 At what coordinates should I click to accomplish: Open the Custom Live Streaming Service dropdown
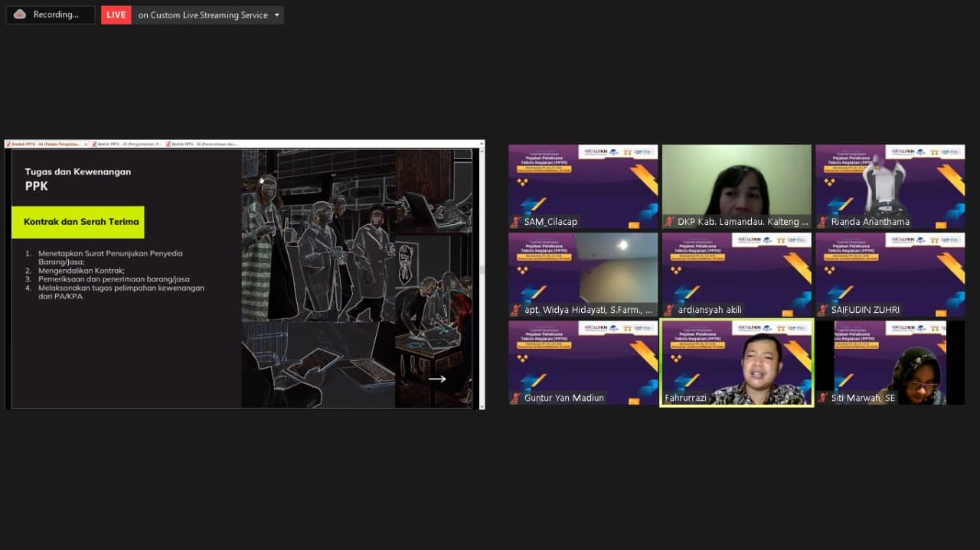pos(276,15)
